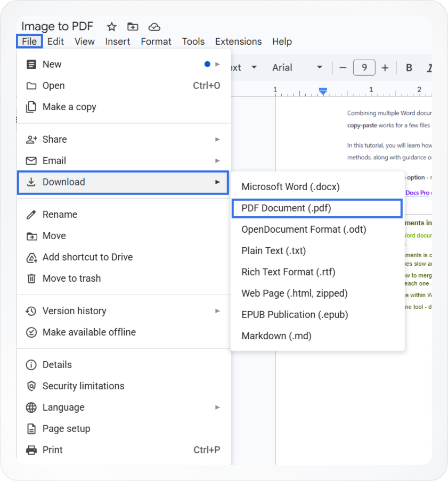Click the Move to trash icon

(x=32, y=279)
